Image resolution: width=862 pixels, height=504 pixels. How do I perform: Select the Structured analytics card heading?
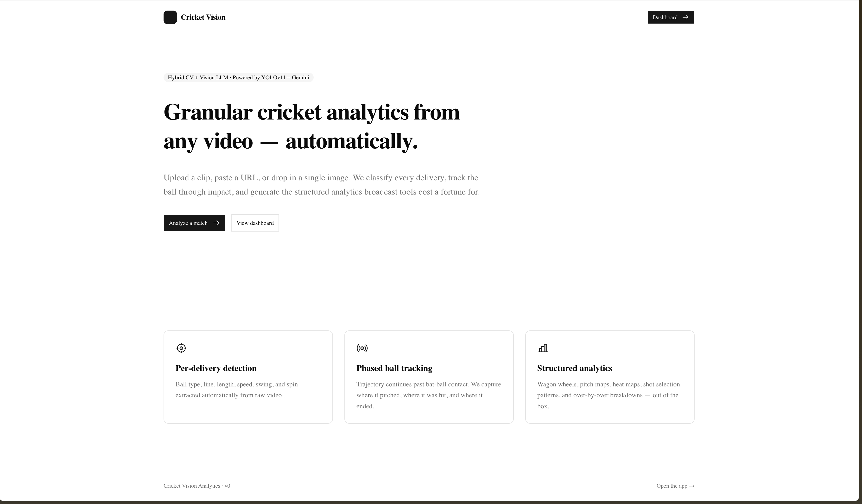(575, 368)
